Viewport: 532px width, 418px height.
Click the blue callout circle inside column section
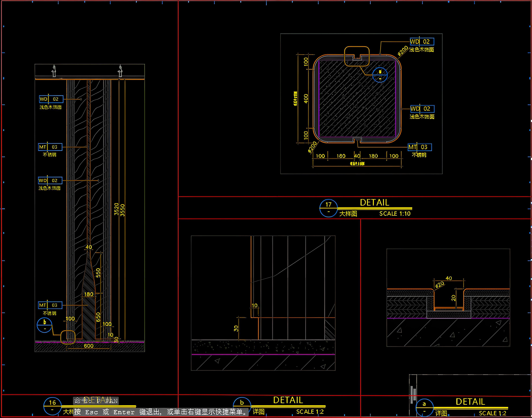click(x=380, y=75)
